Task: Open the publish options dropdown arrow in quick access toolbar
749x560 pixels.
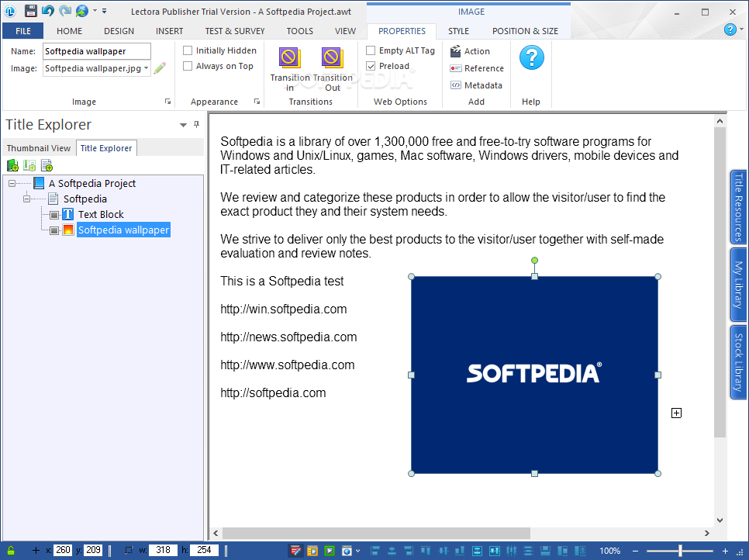Action: click(x=95, y=11)
